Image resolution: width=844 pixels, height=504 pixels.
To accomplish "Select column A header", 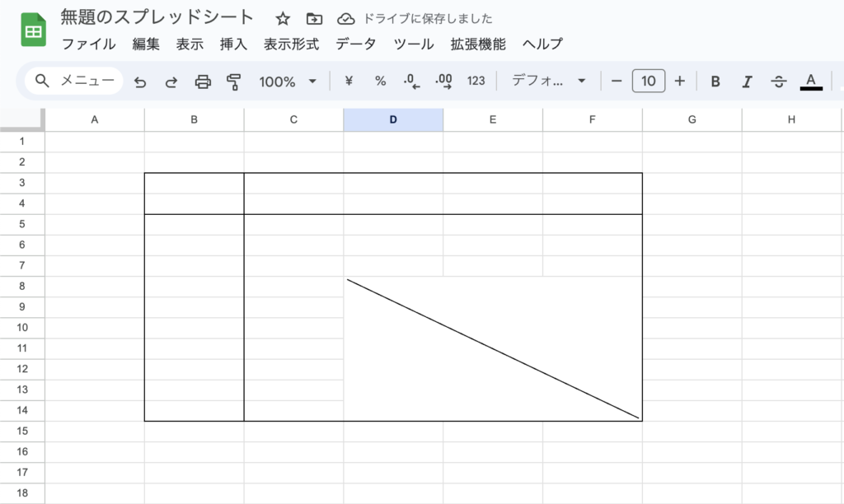I will tap(95, 119).
